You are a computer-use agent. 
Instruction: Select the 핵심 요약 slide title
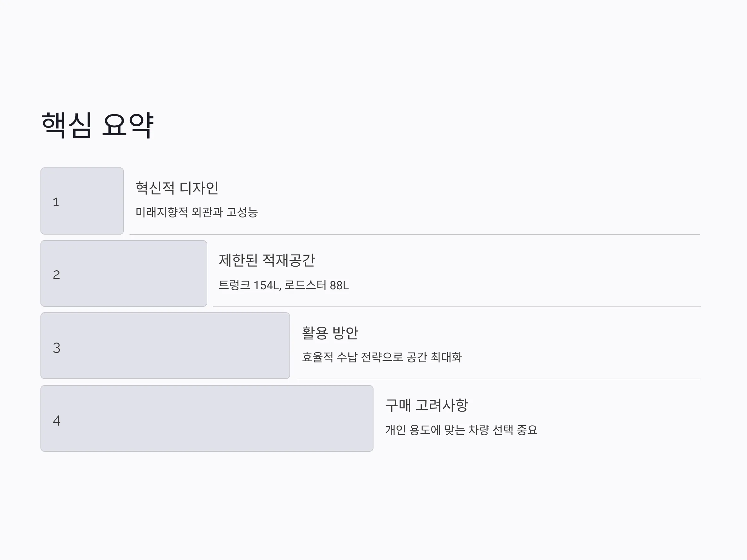[98, 125]
